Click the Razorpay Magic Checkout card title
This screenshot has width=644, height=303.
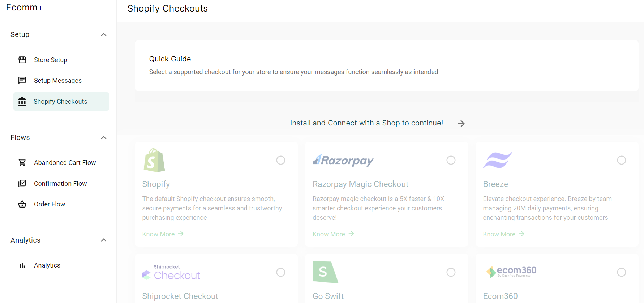coord(360,184)
